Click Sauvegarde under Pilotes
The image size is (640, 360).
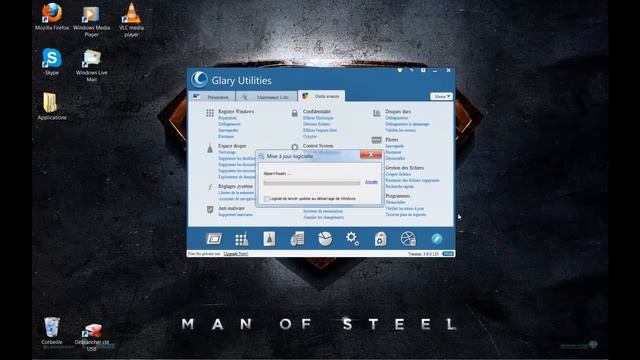(x=395, y=146)
